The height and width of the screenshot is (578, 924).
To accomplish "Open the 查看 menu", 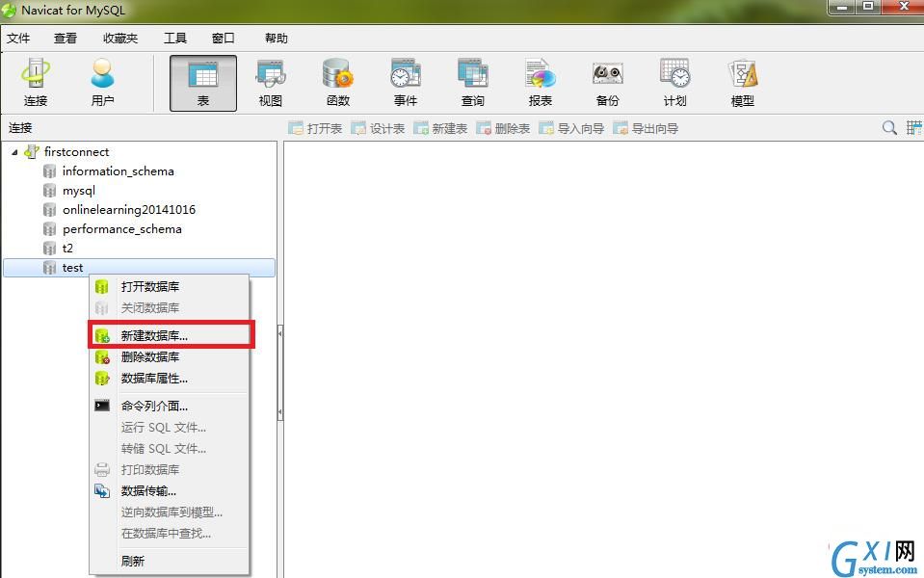I will point(65,39).
